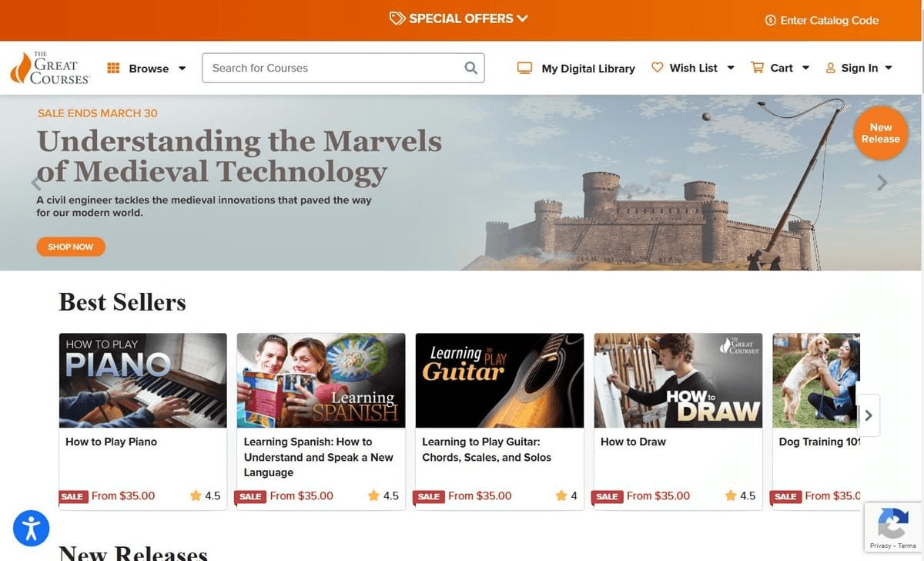Open the Sign In dropdown arrow
Viewport: 924px width, 561px height.
(889, 68)
